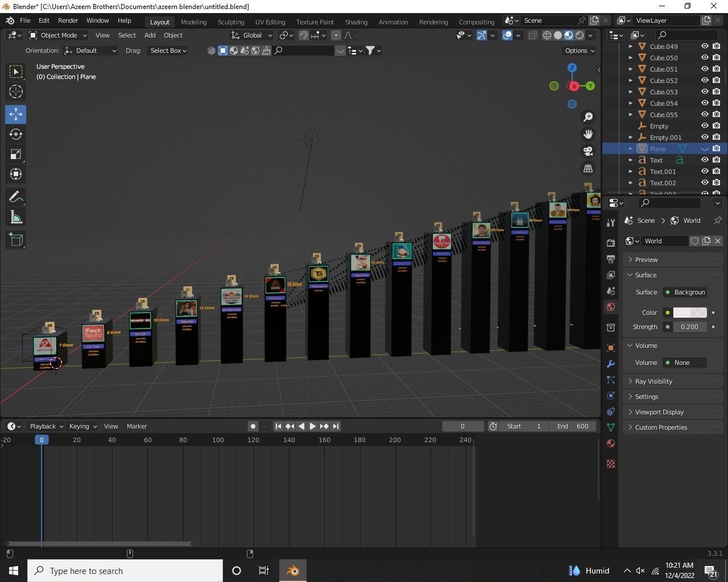Open Tool properties tab icon
This screenshot has width=728, height=582.
tap(611, 222)
